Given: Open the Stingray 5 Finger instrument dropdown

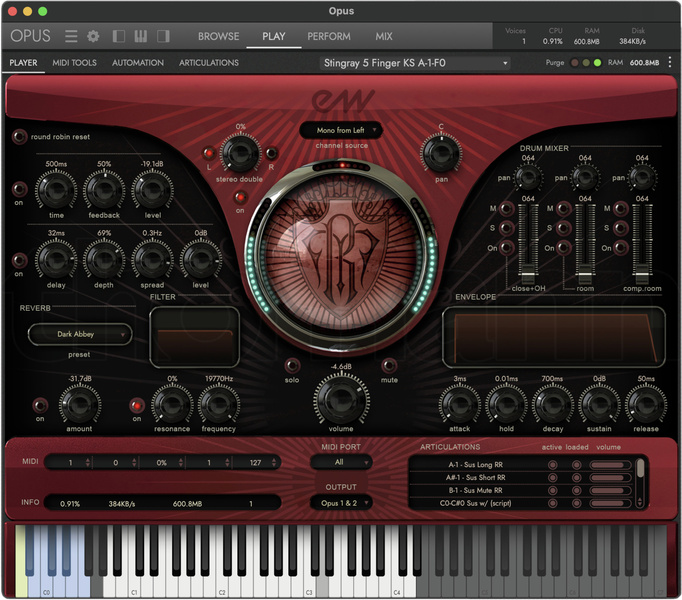Looking at the screenshot, I should [415, 63].
